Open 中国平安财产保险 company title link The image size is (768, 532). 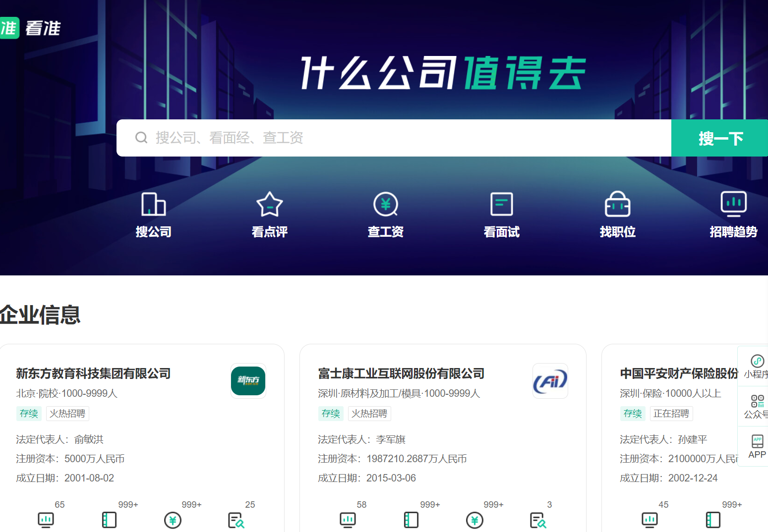(678, 373)
